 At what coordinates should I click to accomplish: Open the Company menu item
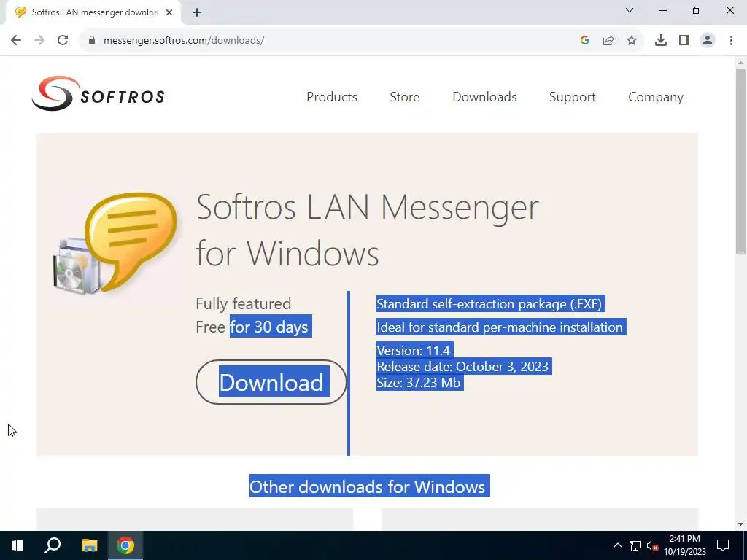[x=656, y=97]
